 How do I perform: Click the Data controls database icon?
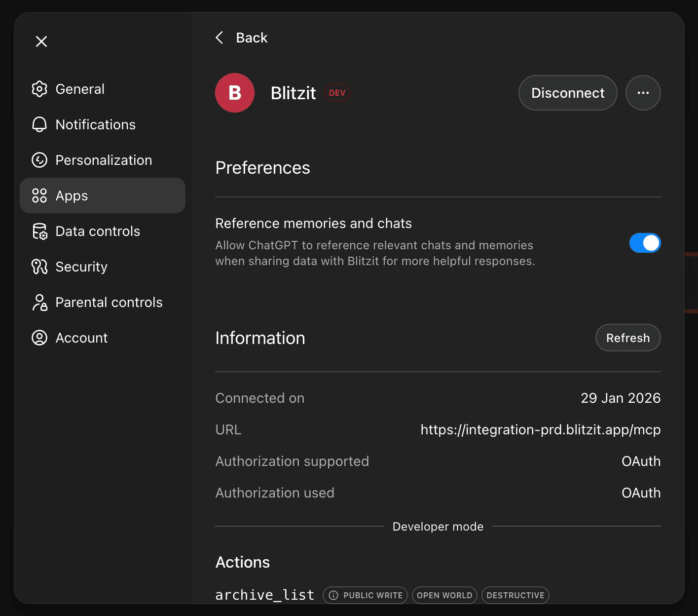(39, 231)
